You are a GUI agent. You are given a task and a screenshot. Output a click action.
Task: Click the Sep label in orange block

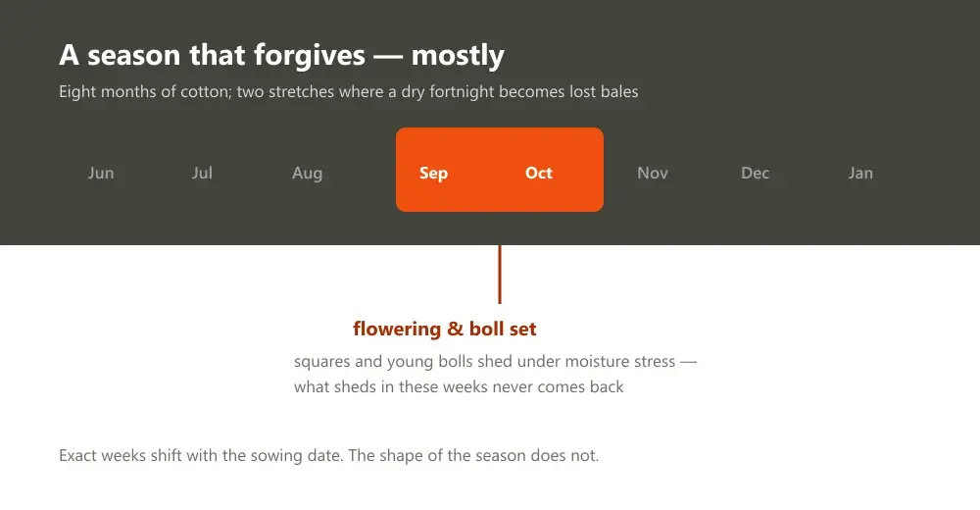click(433, 174)
